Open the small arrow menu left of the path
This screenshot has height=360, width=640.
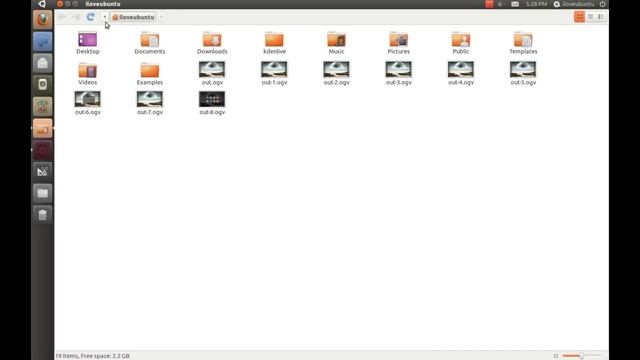click(105, 17)
